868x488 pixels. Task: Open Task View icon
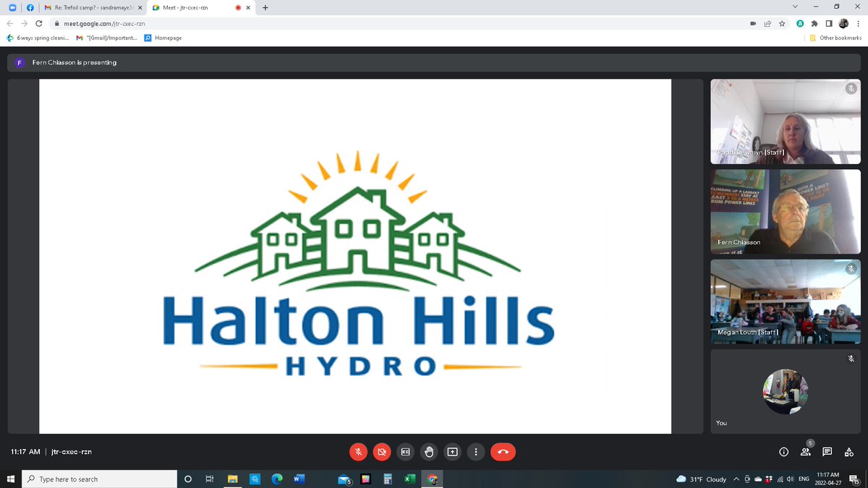tap(210, 479)
